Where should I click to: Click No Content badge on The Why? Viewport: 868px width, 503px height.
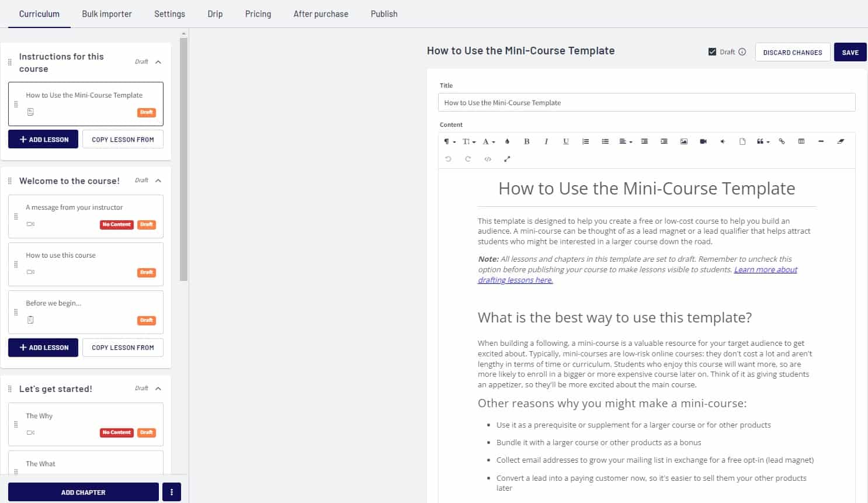(x=117, y=432)
